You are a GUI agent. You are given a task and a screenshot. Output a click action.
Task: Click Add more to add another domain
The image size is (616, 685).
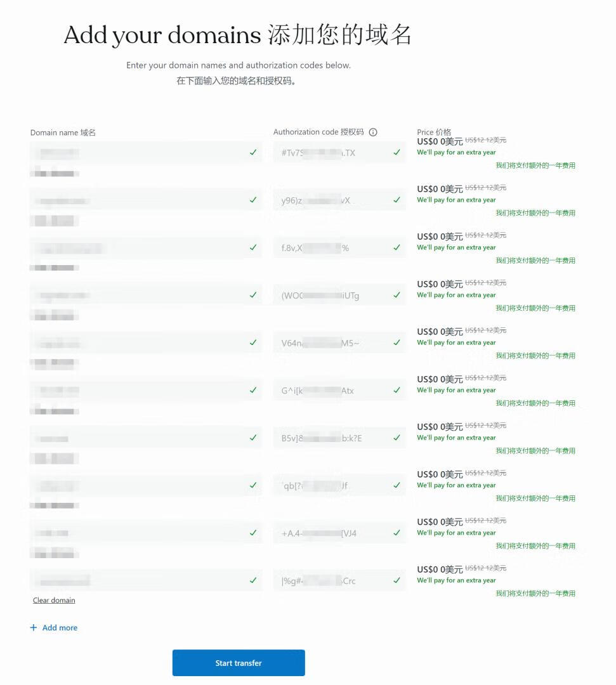pyautogui.click(x=60, y=628)
